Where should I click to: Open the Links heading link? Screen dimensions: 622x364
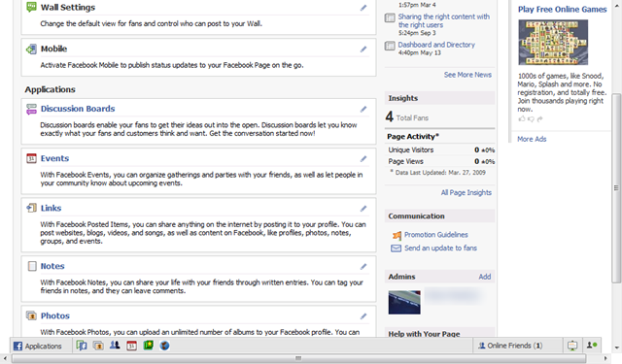pyautogui.click(x=51, y=208)
